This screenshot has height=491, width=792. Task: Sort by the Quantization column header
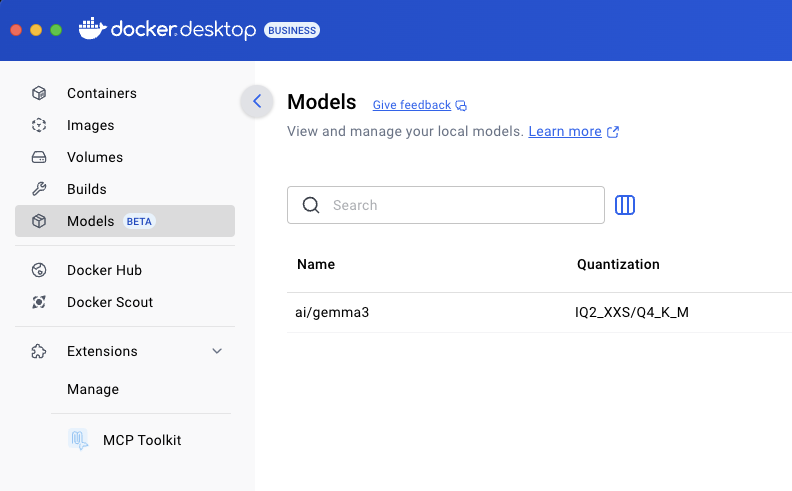618,264
